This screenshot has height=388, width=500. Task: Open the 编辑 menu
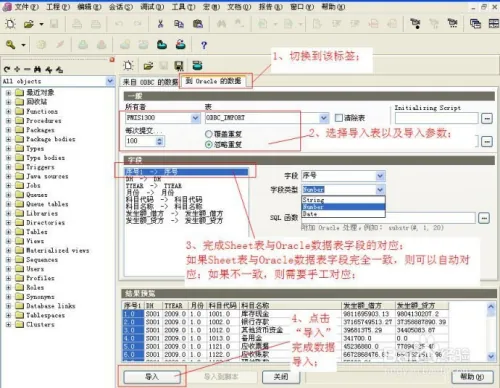(x=89, y=7)
